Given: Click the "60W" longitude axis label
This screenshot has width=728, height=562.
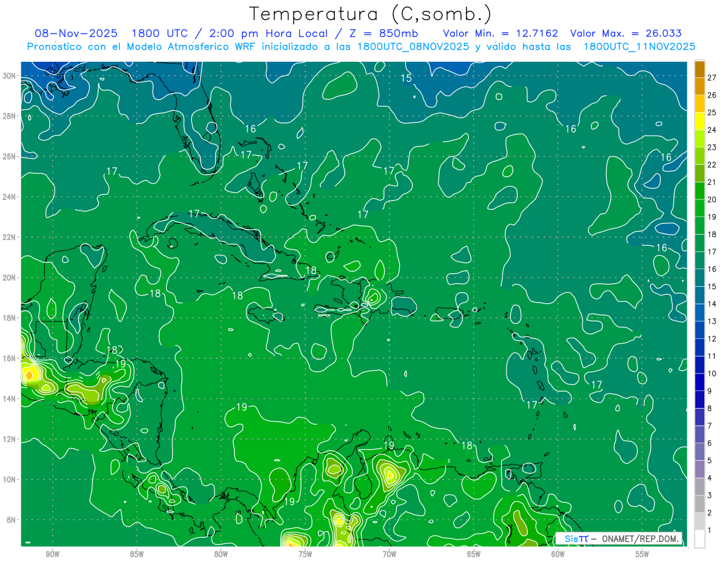Looking at the screenshot, I should tap(558, 554).
